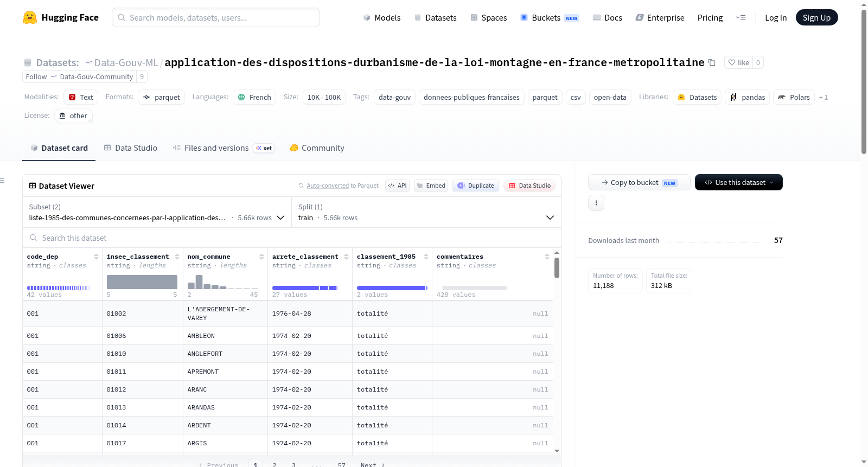Select the Polars library tag
This screenshot has height=467, width=868.
coord(794,97)
